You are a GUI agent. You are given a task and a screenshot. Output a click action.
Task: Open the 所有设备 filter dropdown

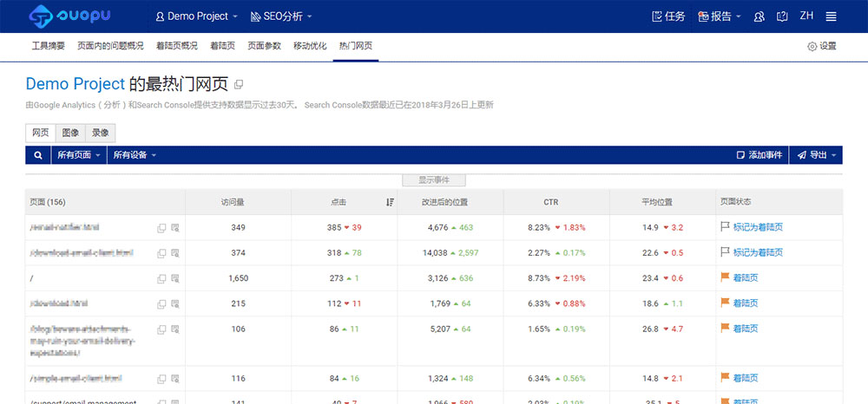pyautogui.click(x=135, y=155)
